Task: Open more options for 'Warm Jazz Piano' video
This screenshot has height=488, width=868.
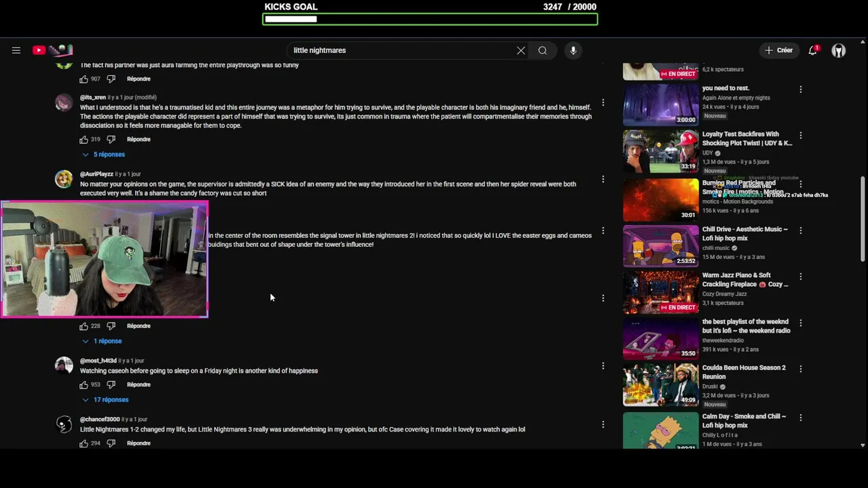Action: coord(800,277)
